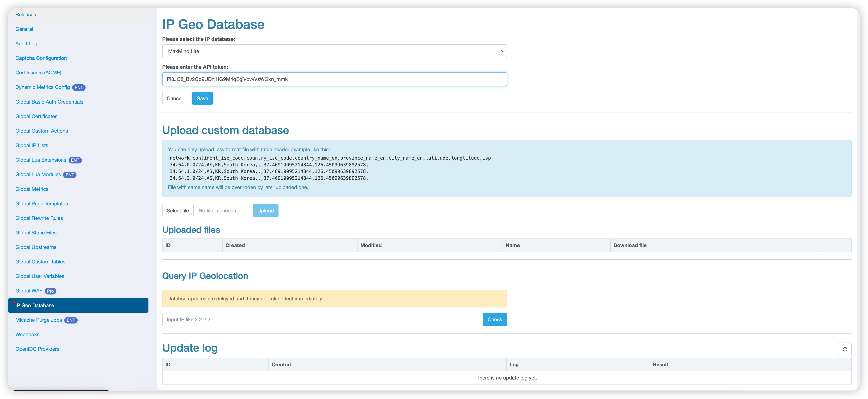Open Webhooks page

pos(27,334)
